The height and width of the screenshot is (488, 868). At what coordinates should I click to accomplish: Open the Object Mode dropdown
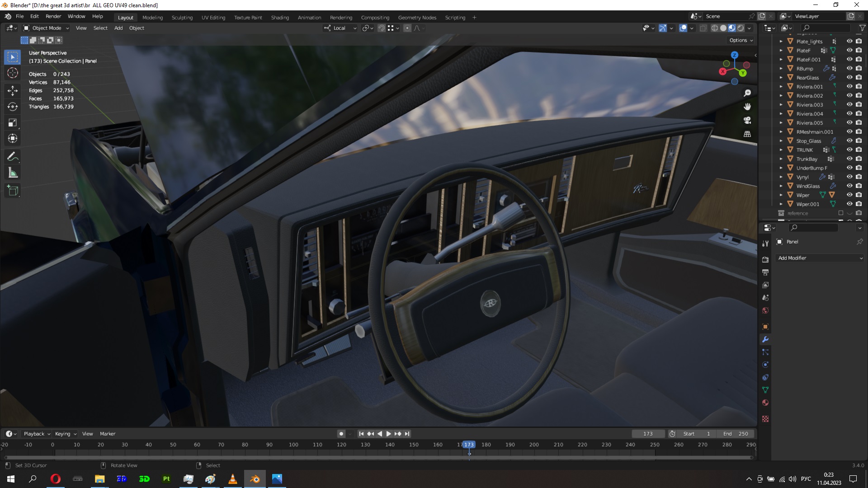click(46, 28)
